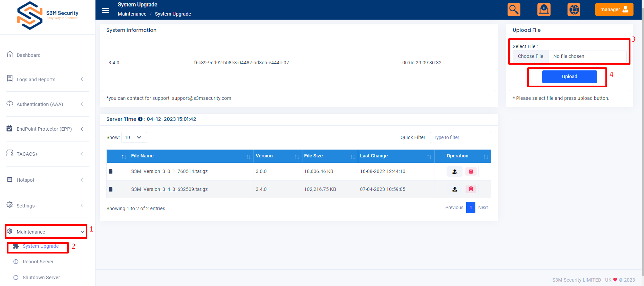Open Authentication (AAA) menu label
The image size is (644, 286).
click(40, 104)
